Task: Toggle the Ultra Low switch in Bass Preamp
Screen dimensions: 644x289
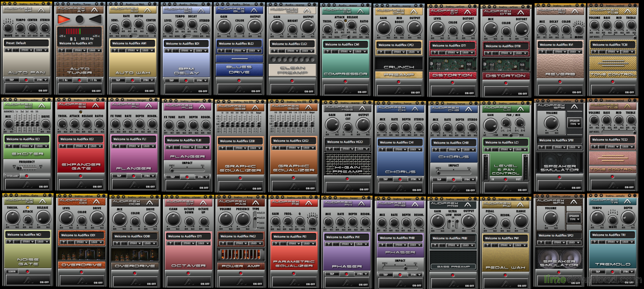Action: click(x=449, y=224)
